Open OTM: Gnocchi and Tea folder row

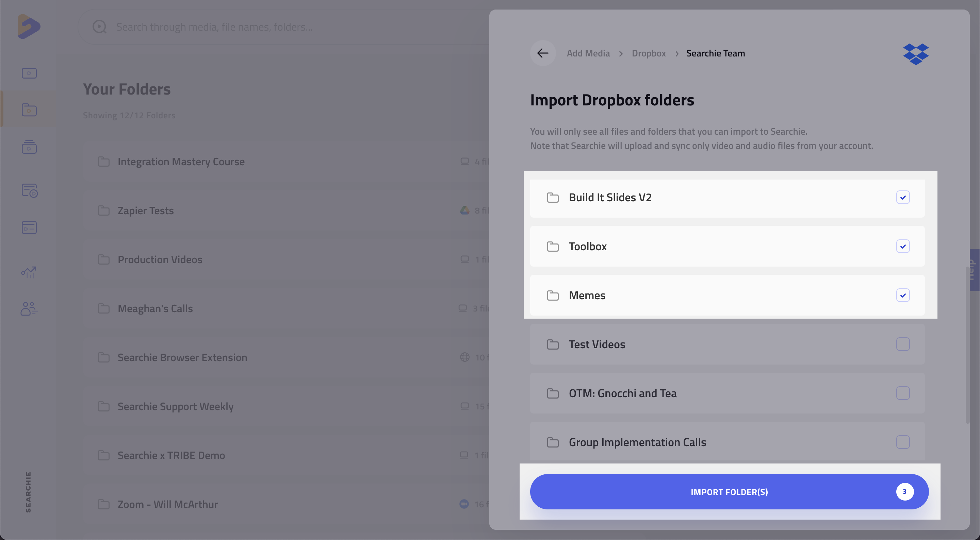(727, 393)
